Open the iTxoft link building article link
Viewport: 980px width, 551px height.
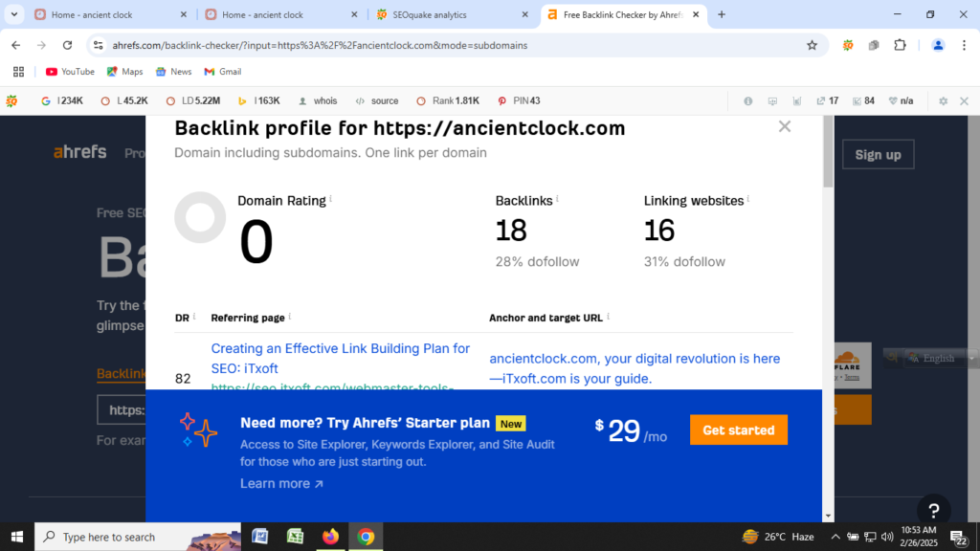[340, 358]
